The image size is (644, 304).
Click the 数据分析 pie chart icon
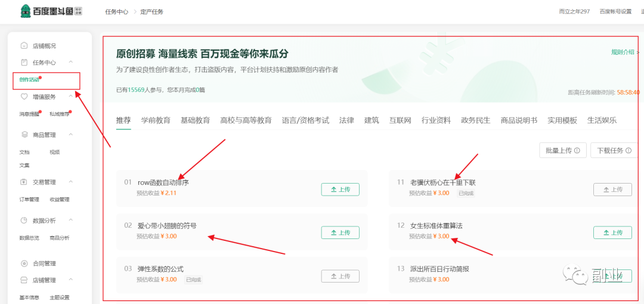(x=24, y=221)
